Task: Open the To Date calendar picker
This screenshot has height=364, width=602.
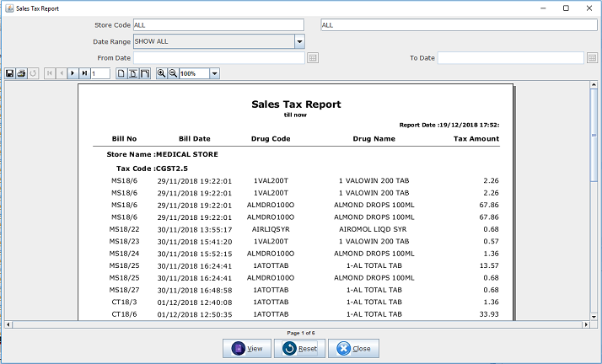Action: click(x=592, y=58)
